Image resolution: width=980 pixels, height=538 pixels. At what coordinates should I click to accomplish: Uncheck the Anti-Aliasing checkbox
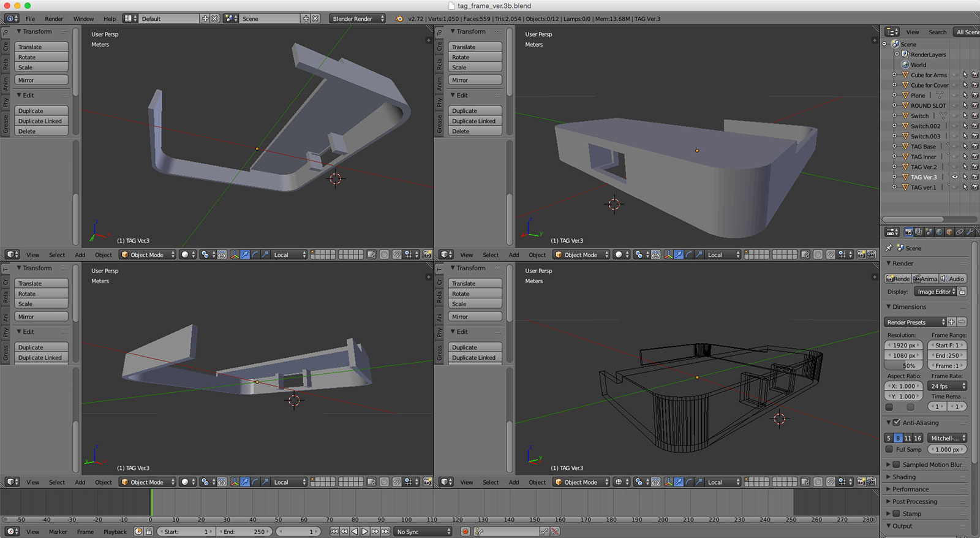(x=897, y=422)
